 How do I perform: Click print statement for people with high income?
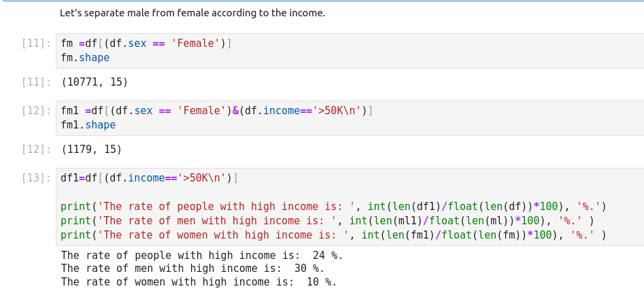[333, 207]
